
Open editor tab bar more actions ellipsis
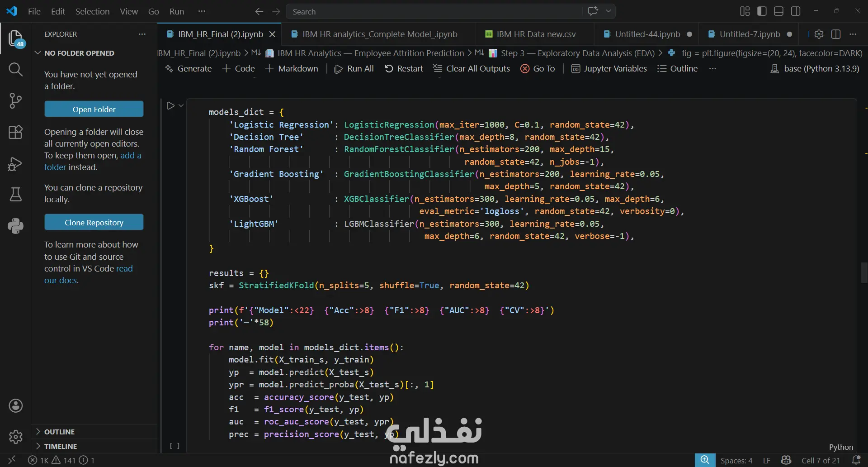pyautogui.click(x=853, y=34)
